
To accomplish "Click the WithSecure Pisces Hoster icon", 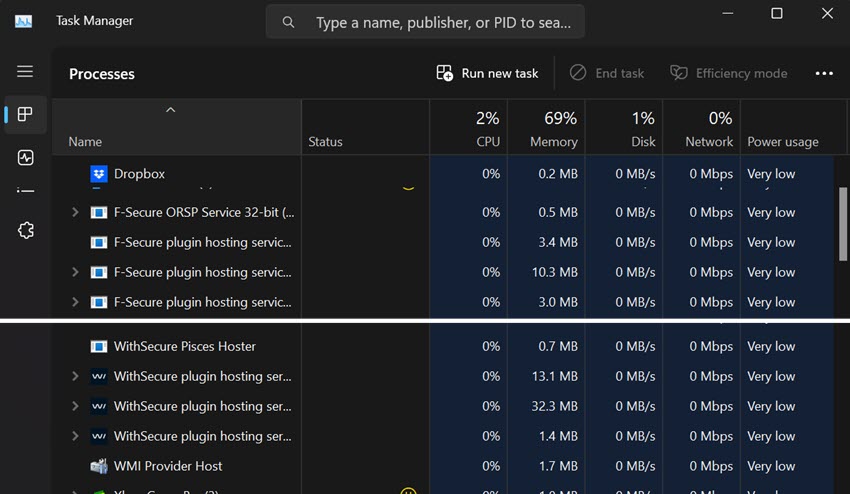I will (98, 346).
